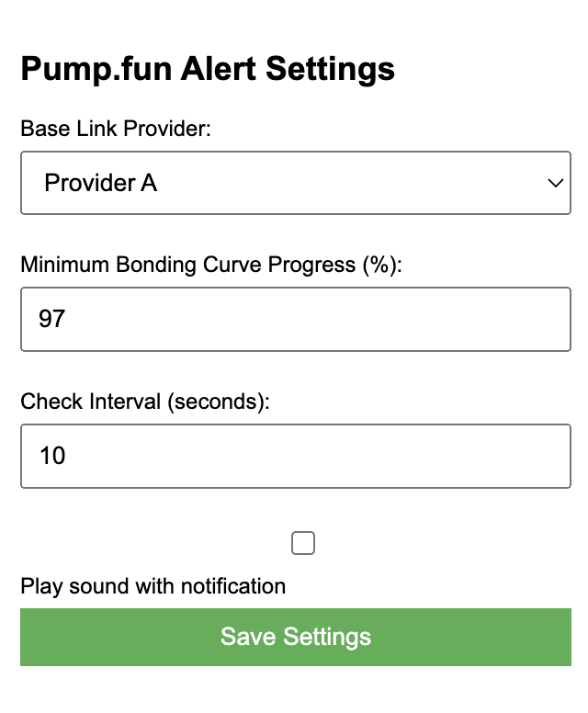The height and width of the screenshot is (713, 588).
Task: Click the 'Save Settings' button text
Action: click(x=295, y=637)
